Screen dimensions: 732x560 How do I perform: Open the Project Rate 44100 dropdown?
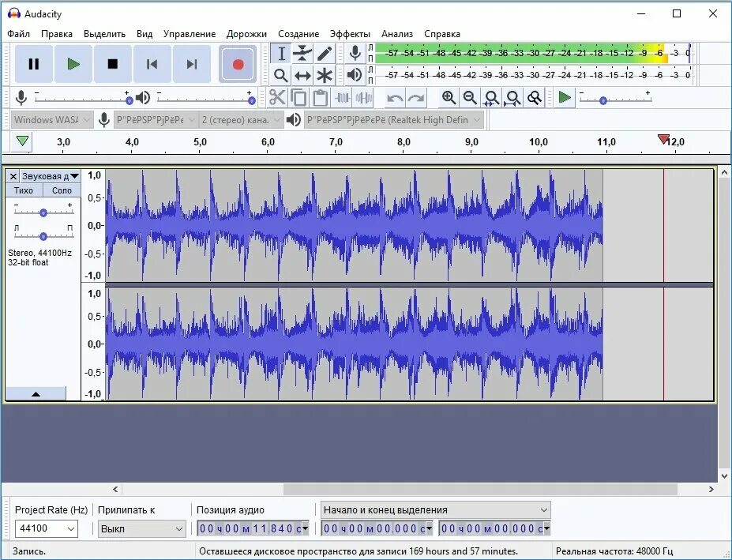pos(47,528)
